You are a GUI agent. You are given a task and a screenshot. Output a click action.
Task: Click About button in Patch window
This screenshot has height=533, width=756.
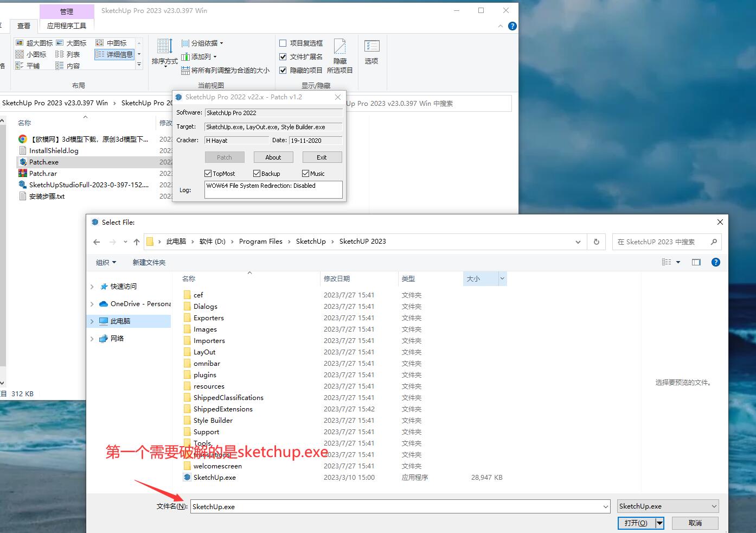[x=273, y=157]
